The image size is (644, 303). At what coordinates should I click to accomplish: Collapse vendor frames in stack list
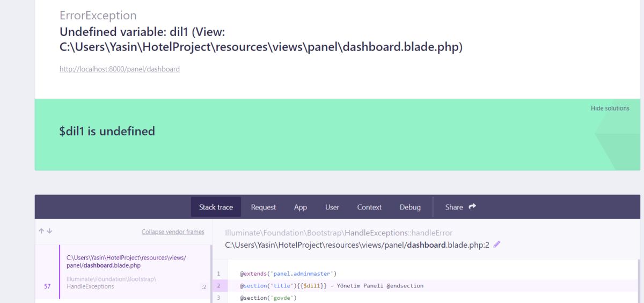click(x=173, y=232)
